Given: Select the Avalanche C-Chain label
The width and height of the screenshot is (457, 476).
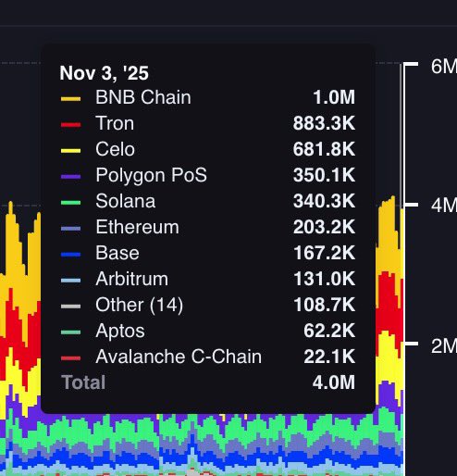Looking at the screenshot, I should coord(179,357).
